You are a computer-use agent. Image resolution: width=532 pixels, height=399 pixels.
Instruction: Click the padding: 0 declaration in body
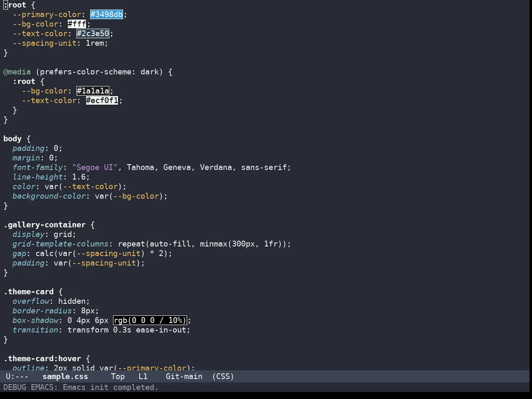[37, 148]
